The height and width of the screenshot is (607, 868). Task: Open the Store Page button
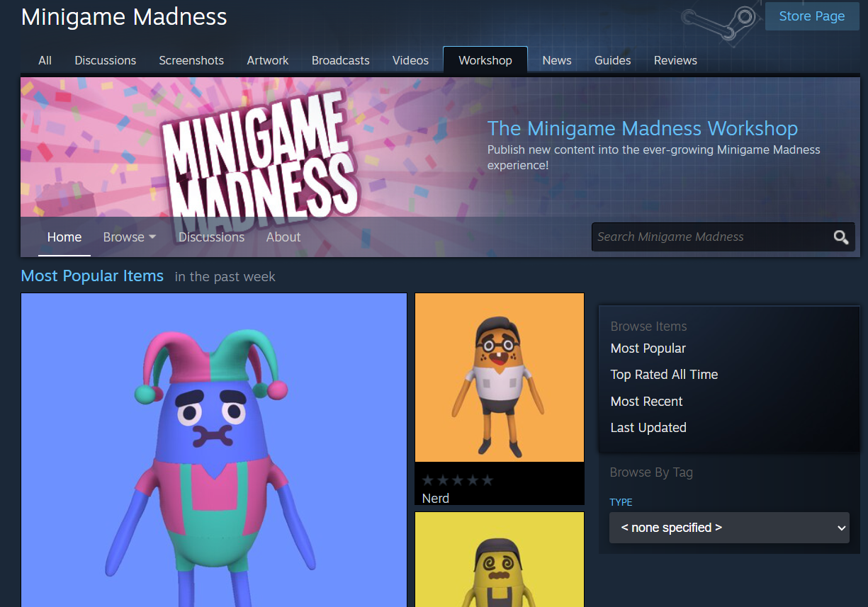coord(812,16)
